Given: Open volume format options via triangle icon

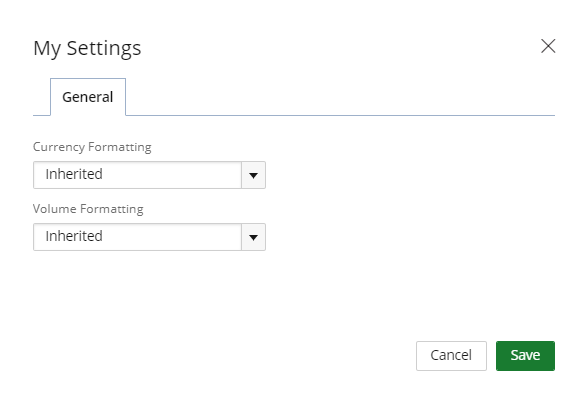Looking at the screenshot, I should click(x=254, y=237).
